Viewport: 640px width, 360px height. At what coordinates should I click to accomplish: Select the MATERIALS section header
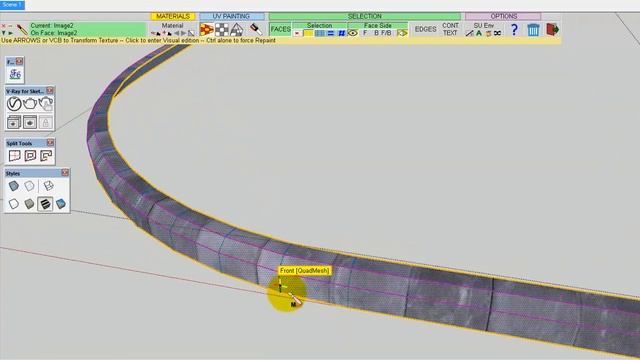(x=173, y=16)
